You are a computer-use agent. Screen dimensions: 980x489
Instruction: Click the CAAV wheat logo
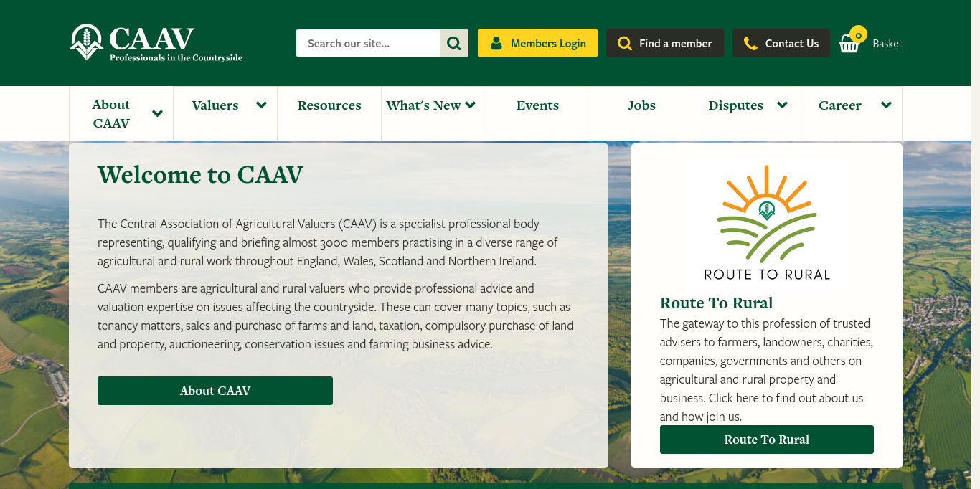(x=87, y=42)
